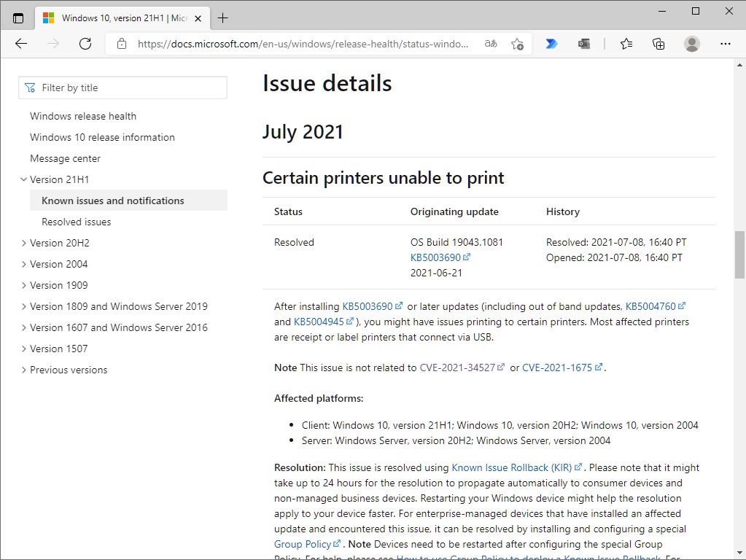Screen dimensions: 746x560
Task: Open a new tab
Action: (x=222, y=18)
